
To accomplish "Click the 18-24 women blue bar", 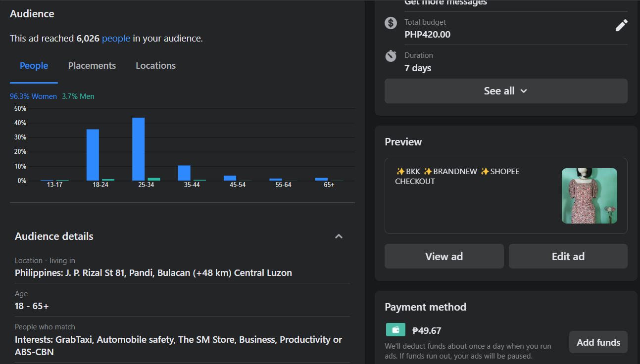I will point(93,155).
